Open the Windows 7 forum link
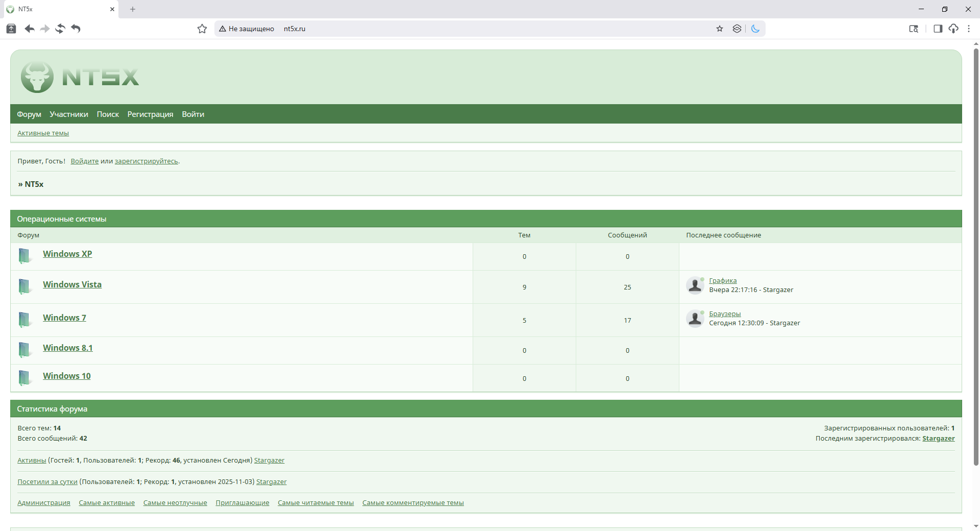 coord(64,318)
